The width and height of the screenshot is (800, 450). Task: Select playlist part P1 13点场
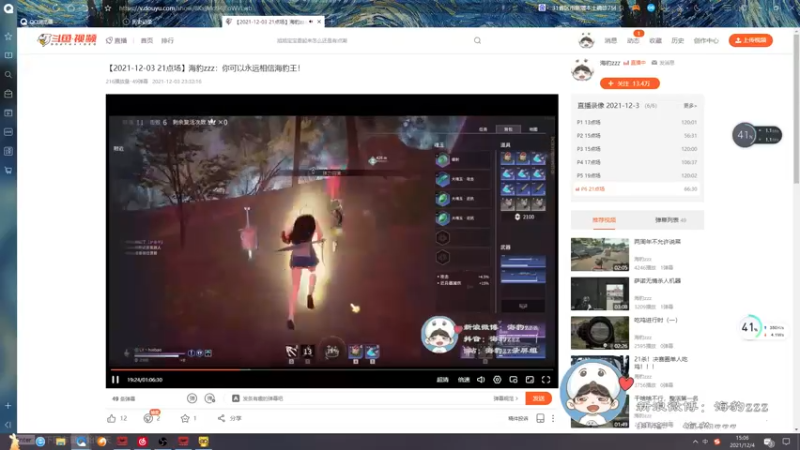pyautogui.click(x=637, y=122)
